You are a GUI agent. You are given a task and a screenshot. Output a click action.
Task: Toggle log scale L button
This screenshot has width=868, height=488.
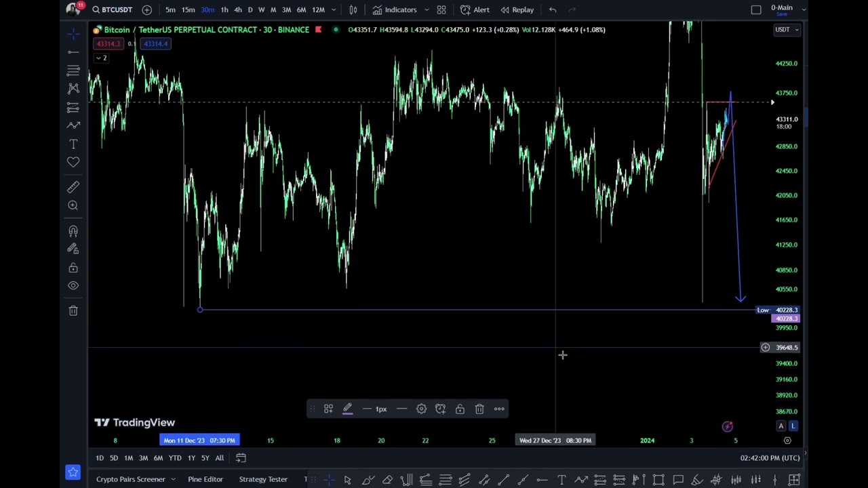point(793,426)
